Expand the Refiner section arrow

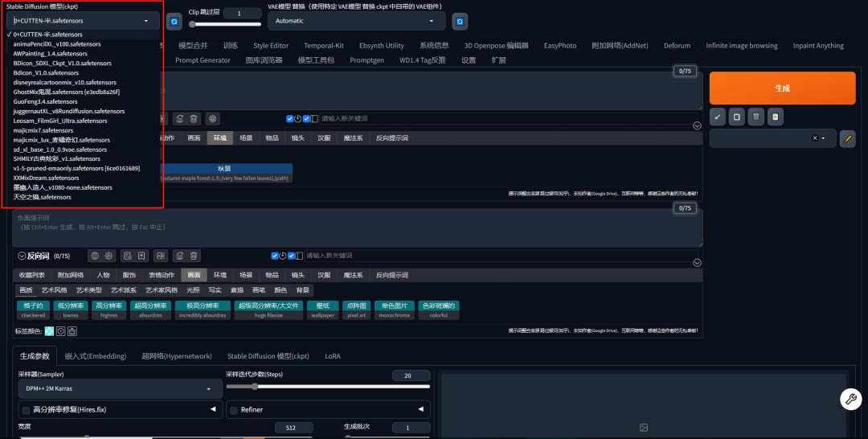421,410
